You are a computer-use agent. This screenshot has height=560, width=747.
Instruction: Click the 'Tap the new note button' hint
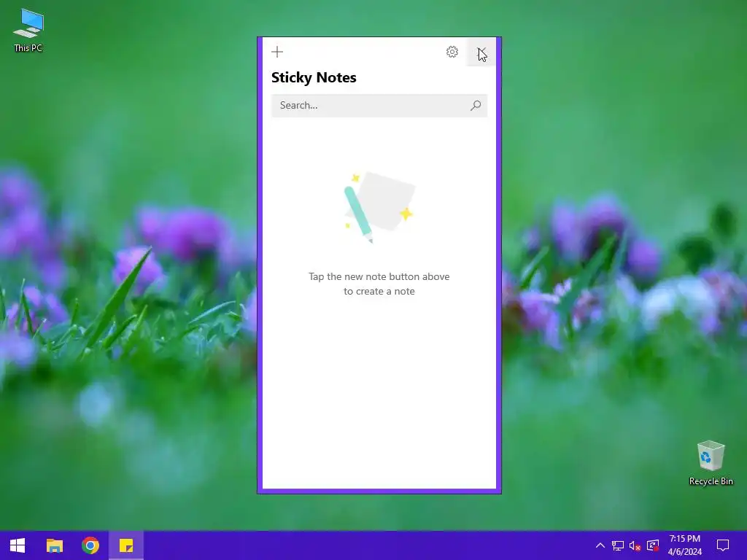click(379, 284)
